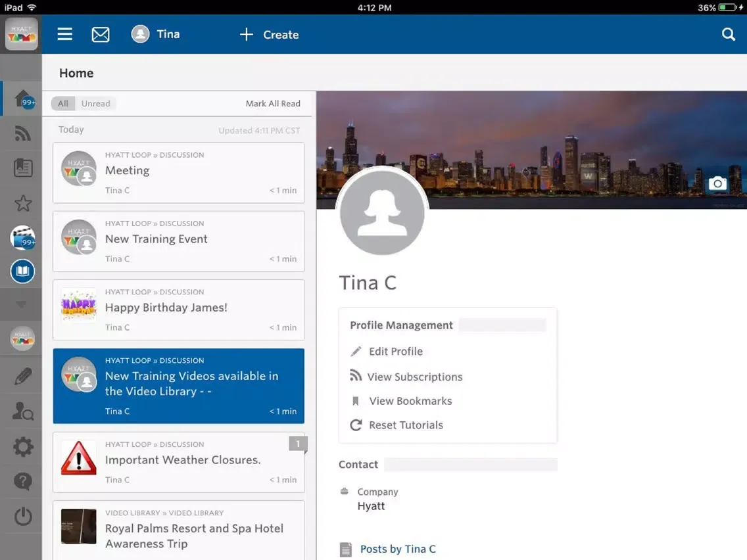Open the blue book library icon
Image resolution: width=747 pixels, height=560 pixels.
click(x=22, y=271)
